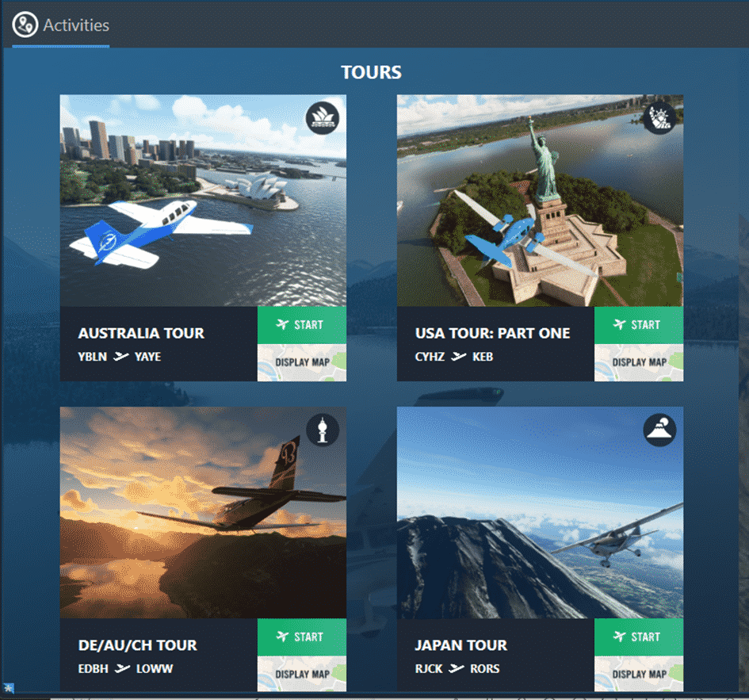Open the Activities tab

click(61, 25)
